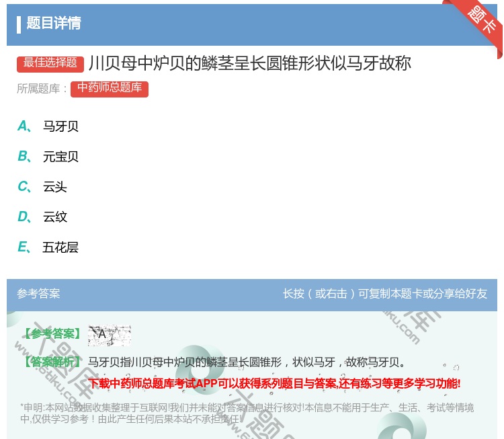
Task: Click the question text 川贝母中炉贝的鳞茎
Action: [x=250, y=63]
